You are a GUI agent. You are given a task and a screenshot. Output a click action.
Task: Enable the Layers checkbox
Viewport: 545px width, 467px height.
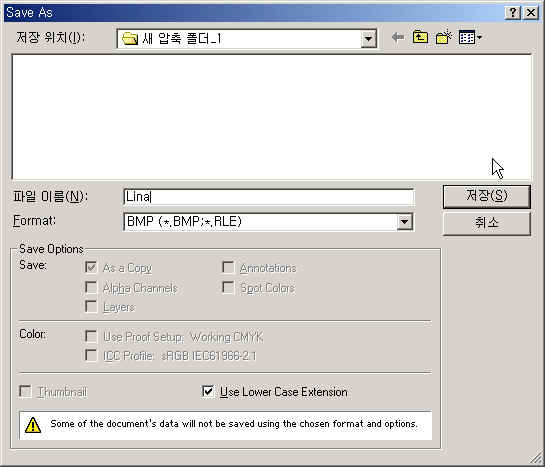tap(91, 306)
